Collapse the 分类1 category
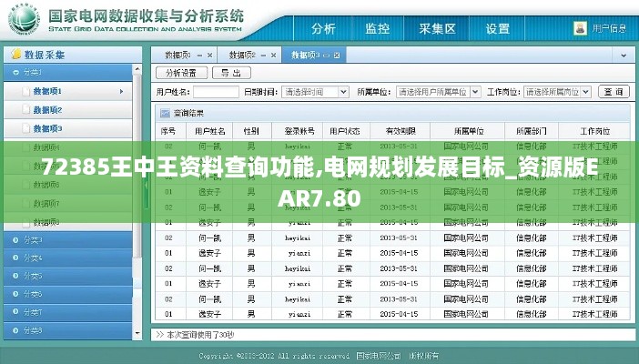Screen dimensions: 639x364 pyautogui.click(x=15, y=73)
